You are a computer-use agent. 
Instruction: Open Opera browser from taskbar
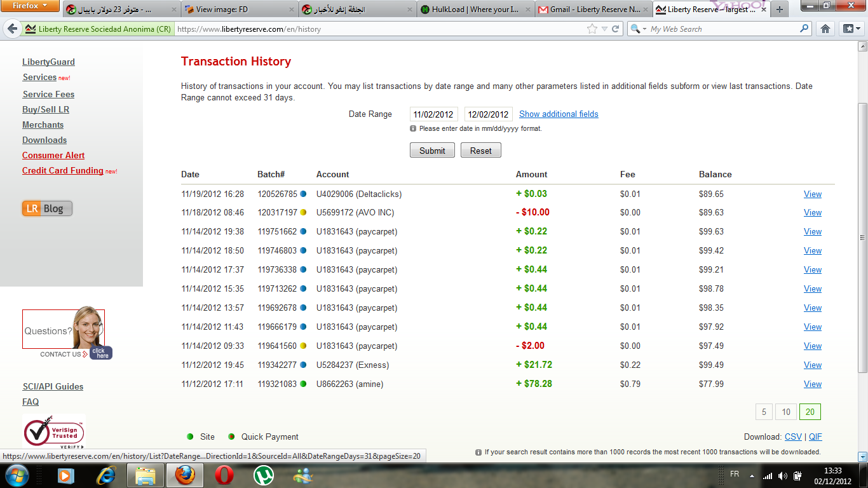[x=223, y=475]
